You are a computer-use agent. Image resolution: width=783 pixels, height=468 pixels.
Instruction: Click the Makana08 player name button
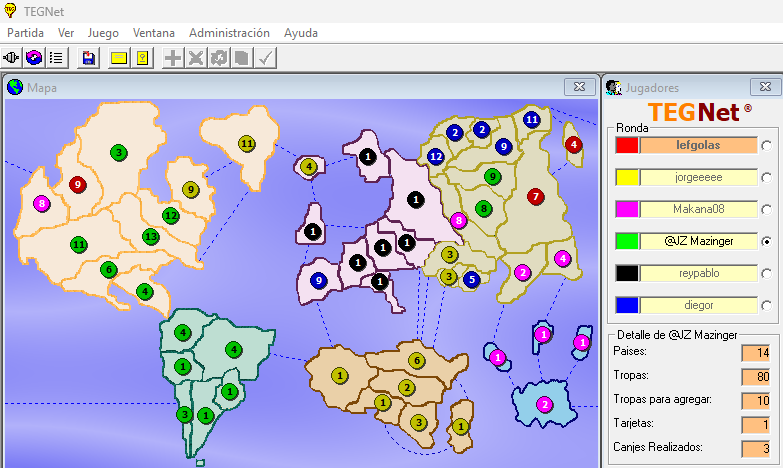[699, 209]
